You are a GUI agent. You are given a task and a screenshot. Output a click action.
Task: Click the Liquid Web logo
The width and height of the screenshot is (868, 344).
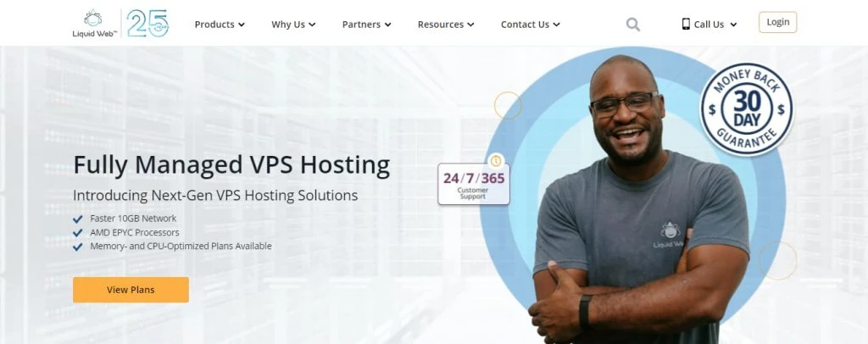[x=92, y=23]
